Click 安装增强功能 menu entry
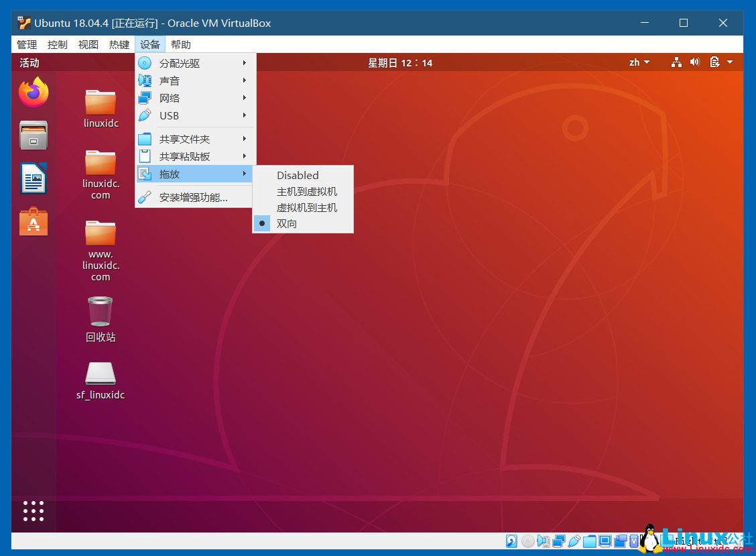The width and height of the screenshot is (756, 556). point(194,197)
